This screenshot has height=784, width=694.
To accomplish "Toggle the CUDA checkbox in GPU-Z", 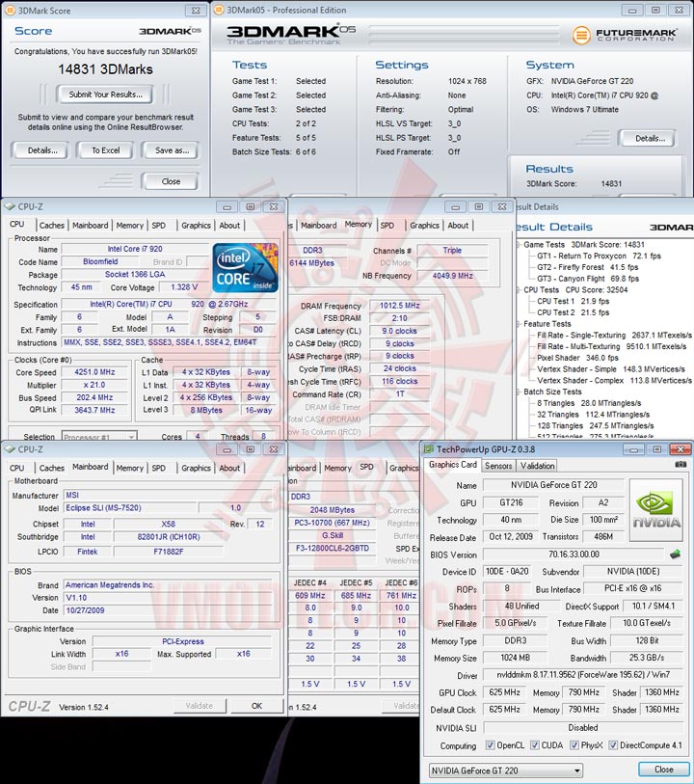I will 535,745.
